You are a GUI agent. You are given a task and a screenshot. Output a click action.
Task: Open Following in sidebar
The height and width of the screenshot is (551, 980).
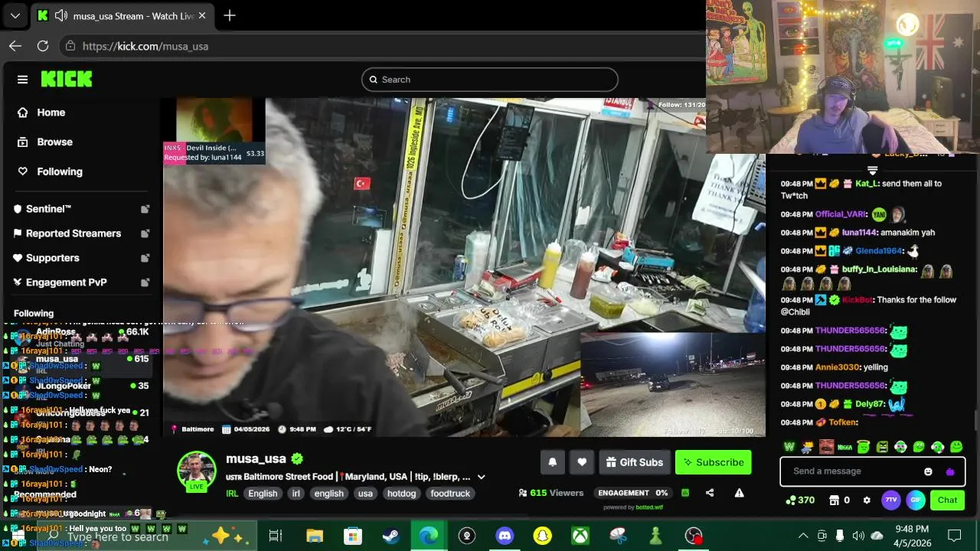point(51,172)
